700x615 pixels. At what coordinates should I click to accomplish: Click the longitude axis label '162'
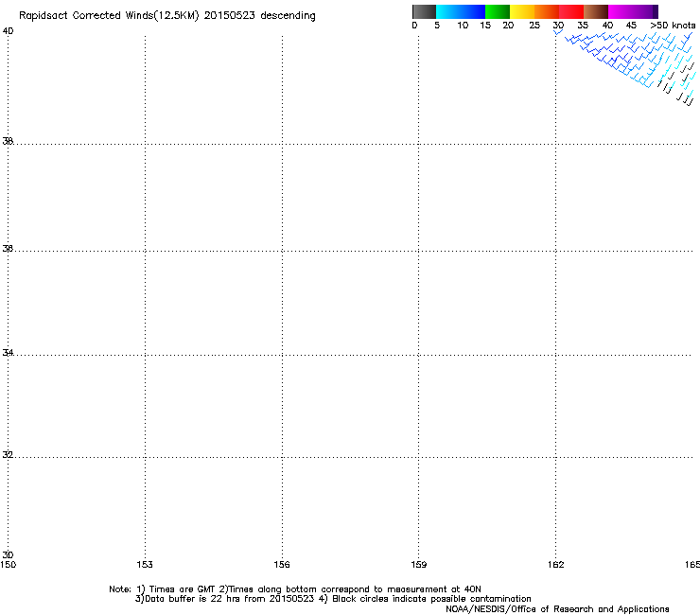pyautogui.click(x=556, y=565)
